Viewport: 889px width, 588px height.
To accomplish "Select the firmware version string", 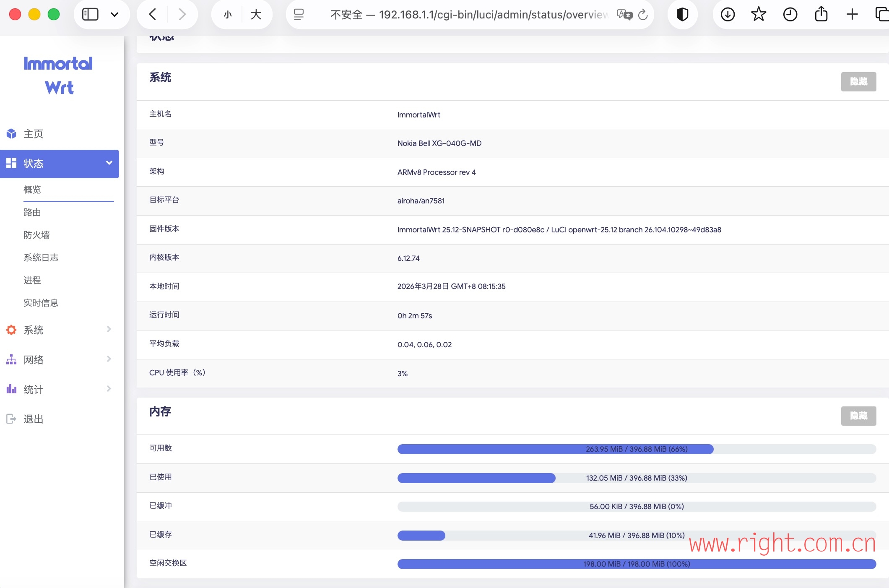I will (559, 230).
